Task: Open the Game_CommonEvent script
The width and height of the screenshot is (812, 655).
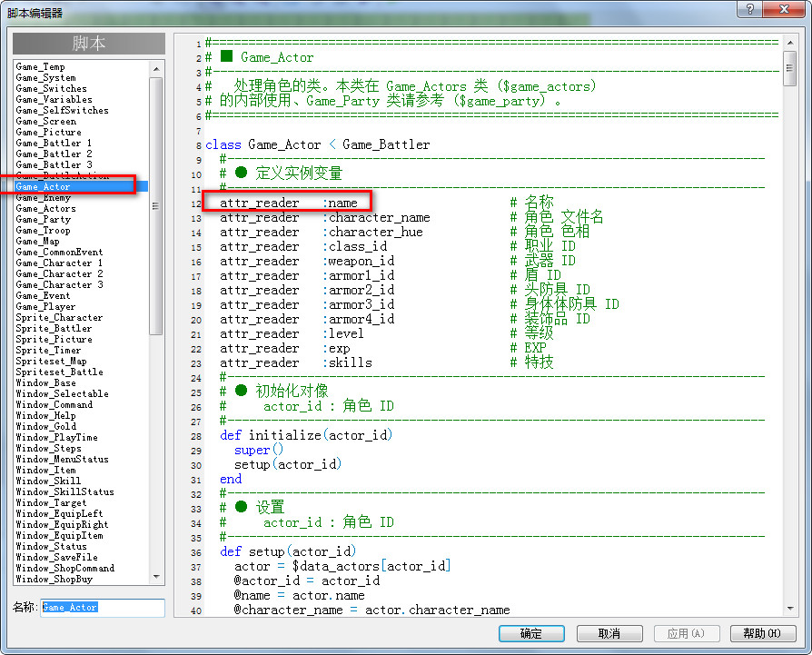Action: pos(60,253)
